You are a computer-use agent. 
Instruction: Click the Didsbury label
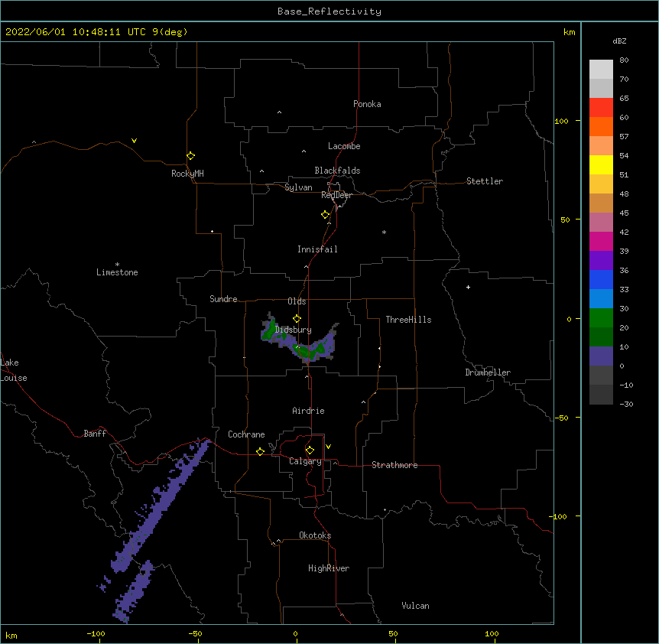pos(294,330)
